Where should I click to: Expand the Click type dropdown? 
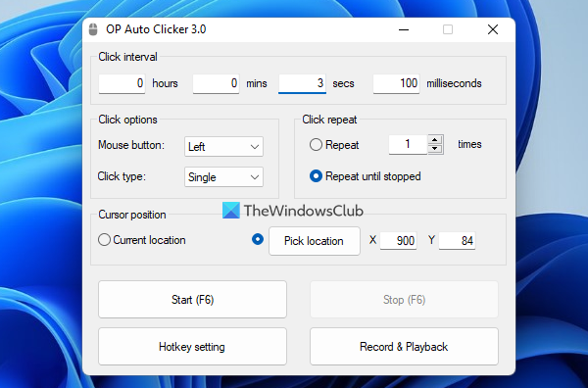223,177
